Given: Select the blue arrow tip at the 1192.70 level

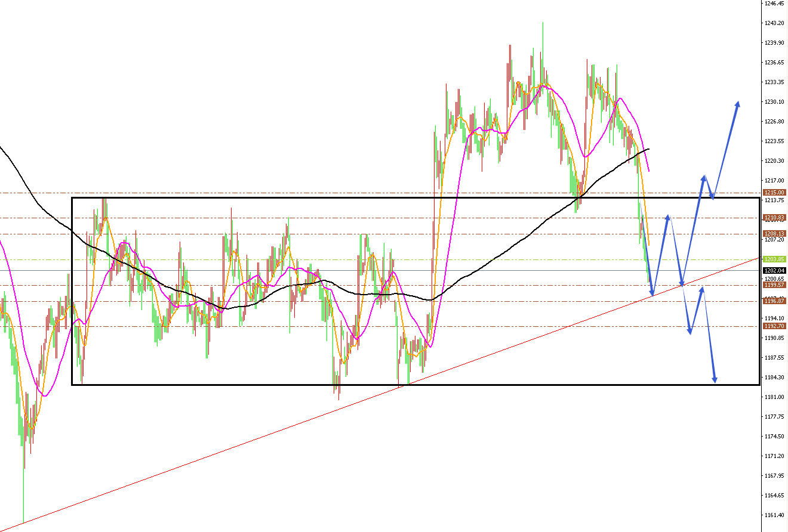Looking at the screenshot, I should click(690, 331).
